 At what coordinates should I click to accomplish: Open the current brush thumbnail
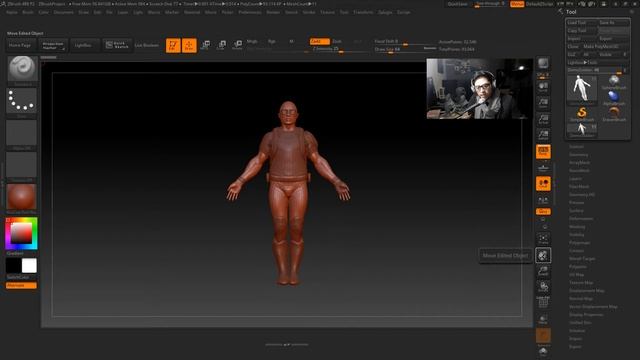[22, 69]
